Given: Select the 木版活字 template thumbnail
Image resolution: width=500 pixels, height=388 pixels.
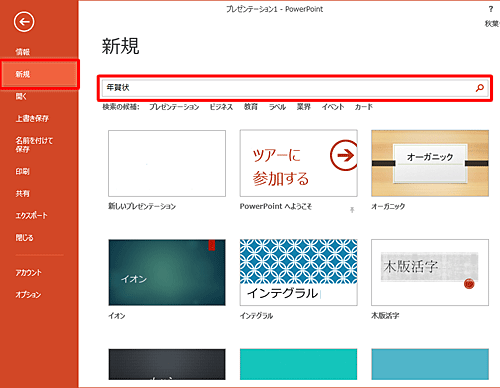Looking at the screenshot, I should click(430, 272).
